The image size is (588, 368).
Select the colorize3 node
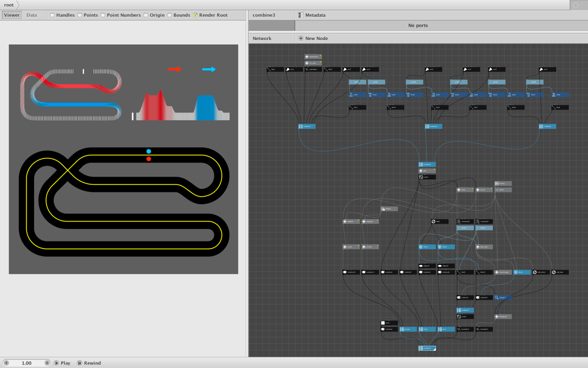click(465, 297)
